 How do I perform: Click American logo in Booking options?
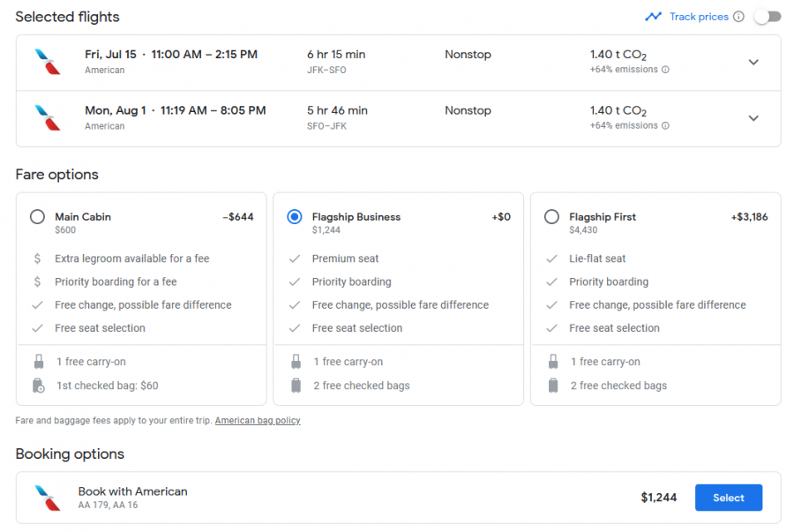tap(48, 498)
